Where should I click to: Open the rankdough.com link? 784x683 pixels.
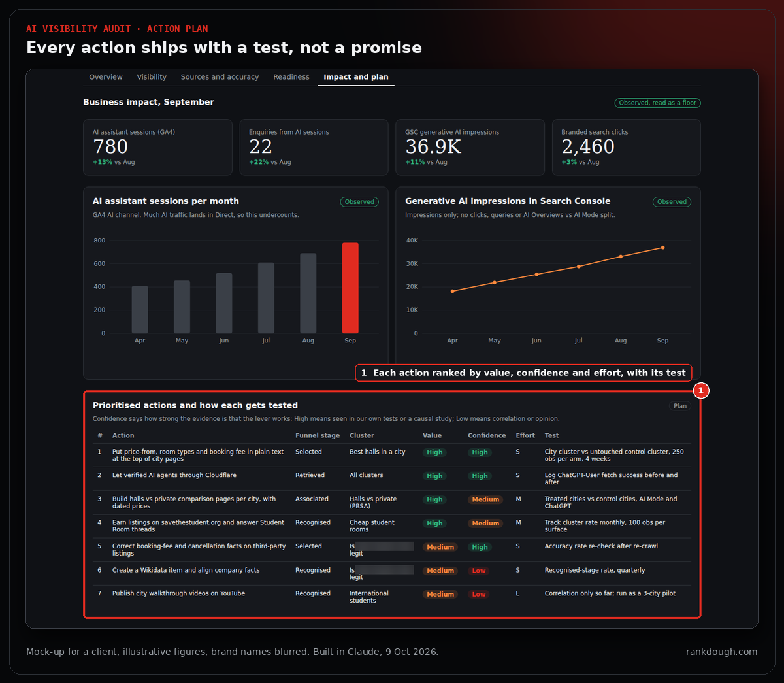click(721, 652)
